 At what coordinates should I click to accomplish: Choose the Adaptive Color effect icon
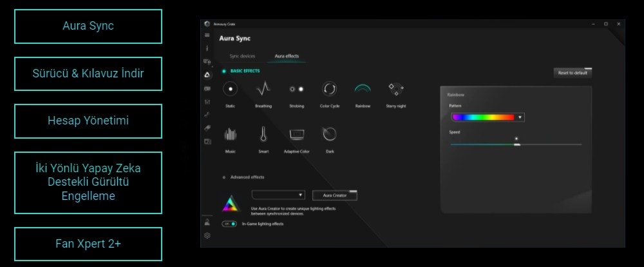(x=296, y=135)
